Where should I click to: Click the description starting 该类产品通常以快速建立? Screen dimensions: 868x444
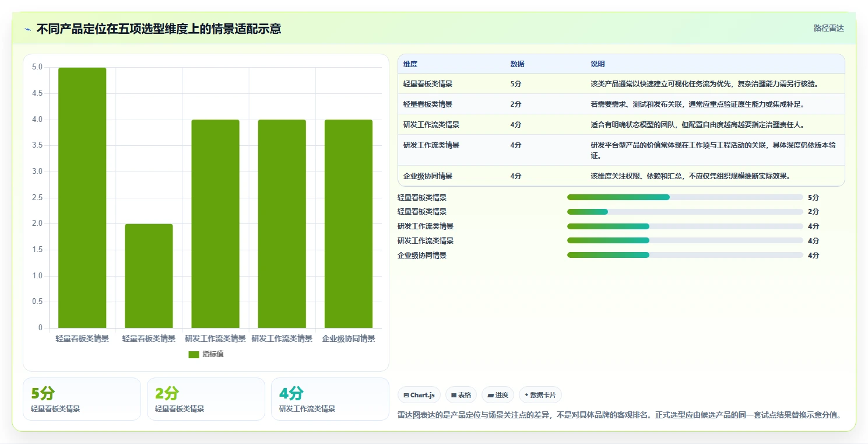704,83
